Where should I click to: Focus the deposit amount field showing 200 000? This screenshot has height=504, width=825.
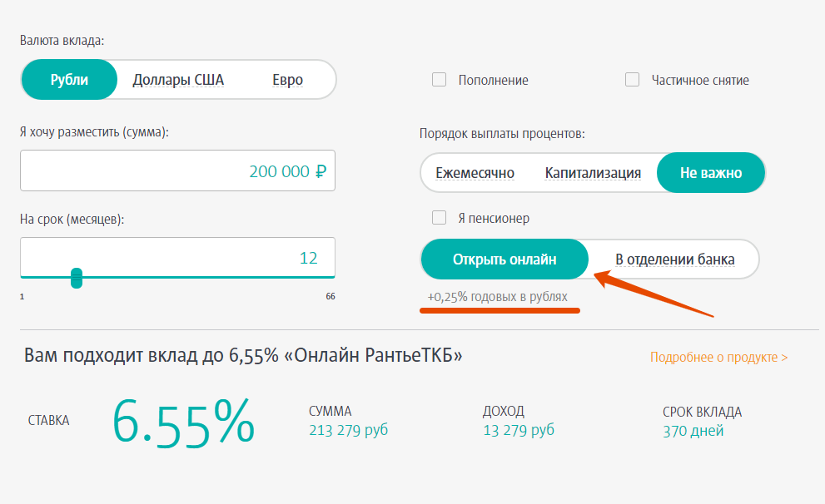click(178, 170)
